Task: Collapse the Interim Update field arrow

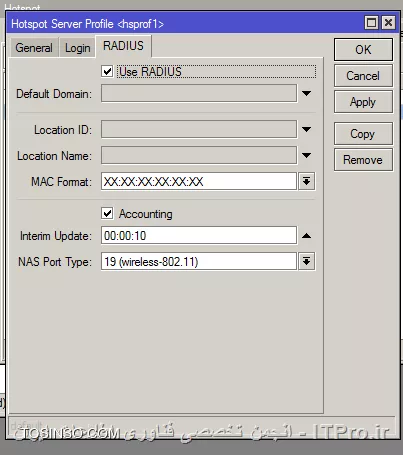Action: tap(306, 236)
